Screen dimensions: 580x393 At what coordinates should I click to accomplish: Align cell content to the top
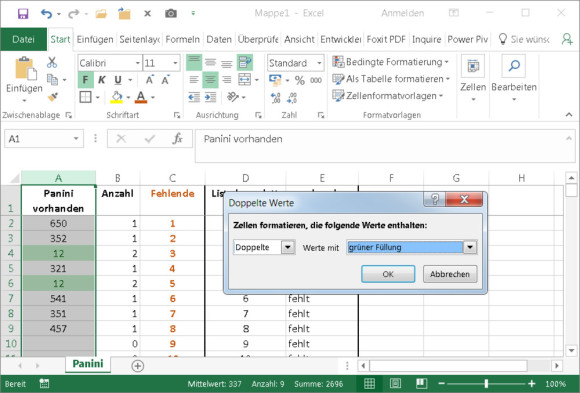[x=194, y=63]
